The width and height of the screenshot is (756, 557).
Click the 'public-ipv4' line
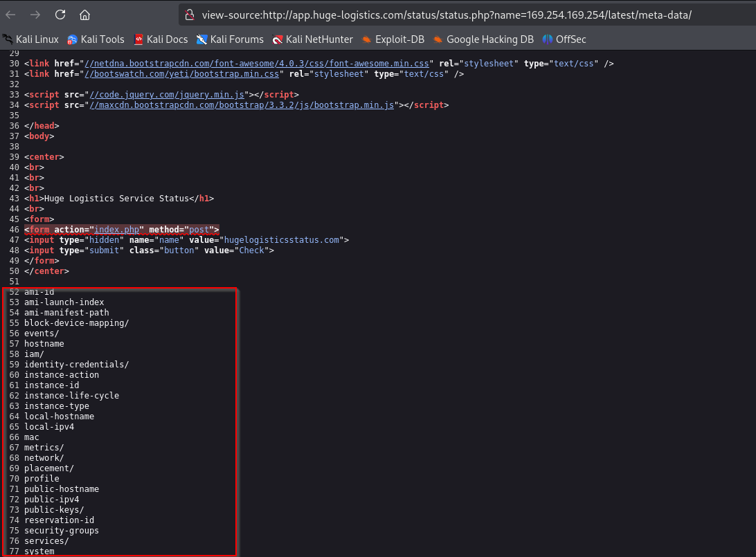52,500
